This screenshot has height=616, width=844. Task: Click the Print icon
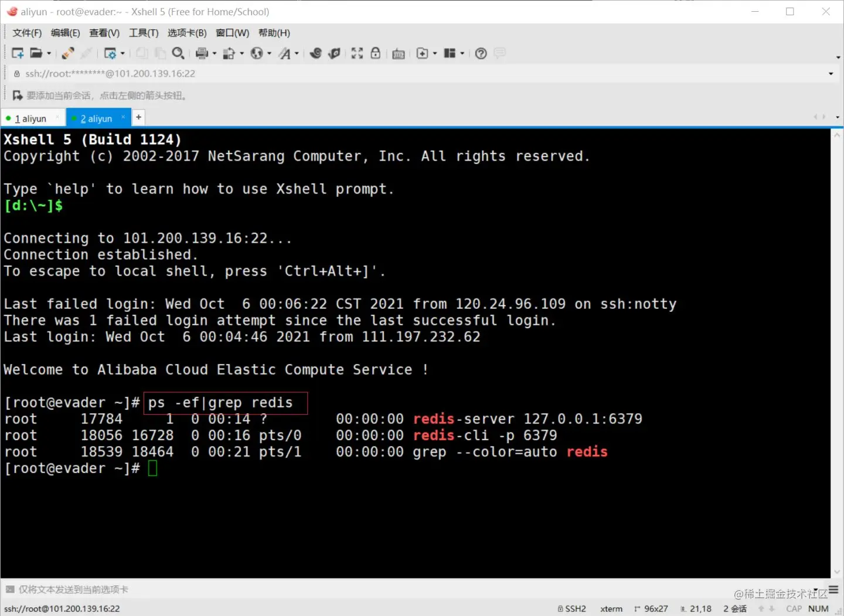pos(202,53)
